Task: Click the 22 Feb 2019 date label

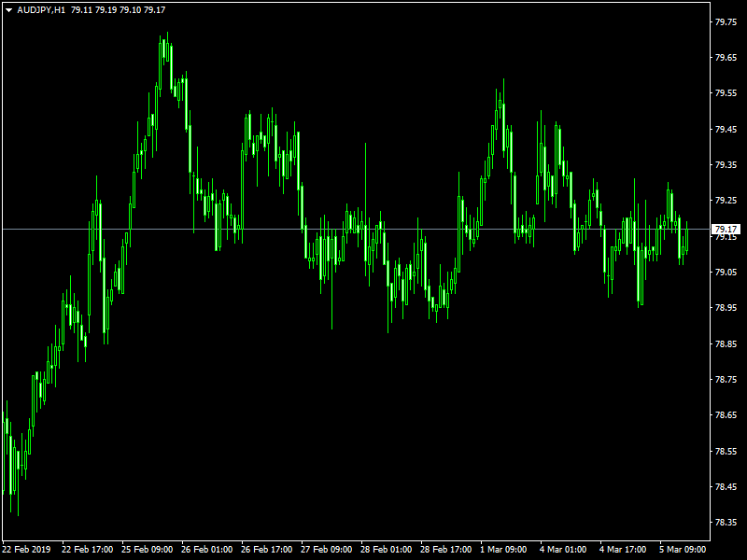Action: [26, 550]
